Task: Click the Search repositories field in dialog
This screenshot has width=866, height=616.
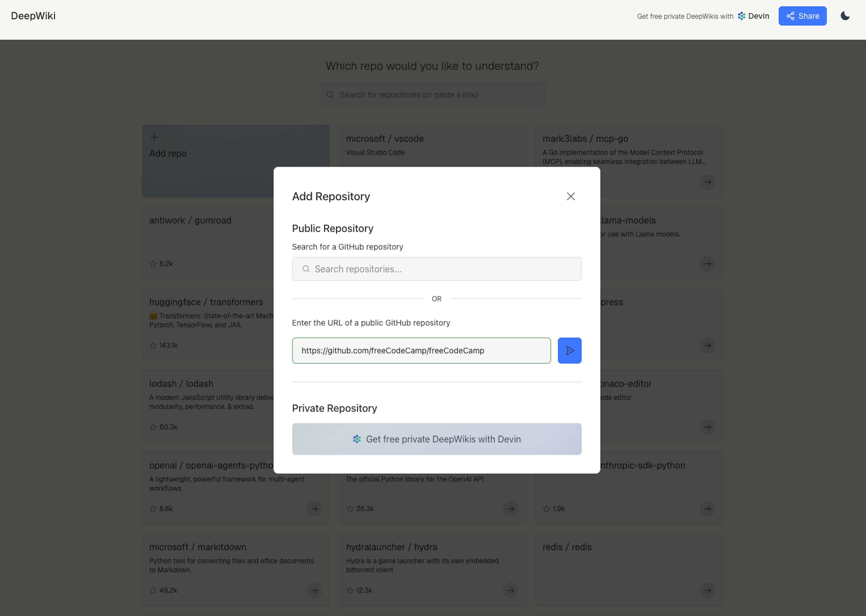Action: pos(436,269)
